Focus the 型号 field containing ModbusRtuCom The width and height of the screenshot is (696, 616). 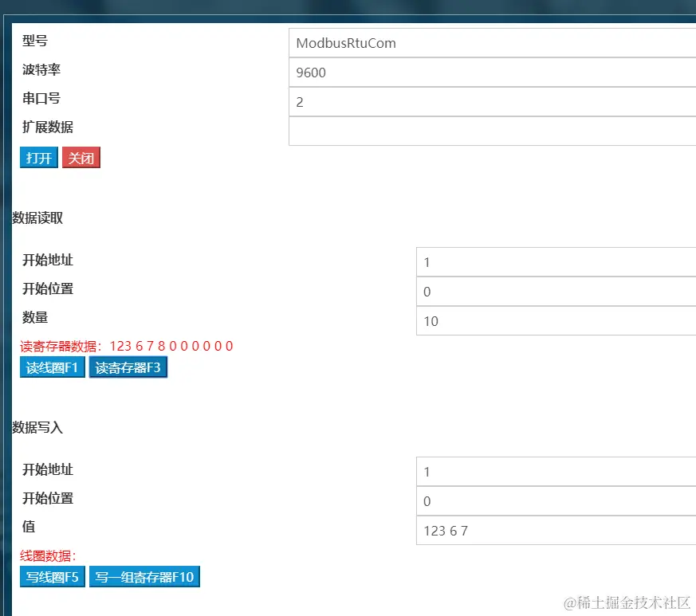click(492, 43)
